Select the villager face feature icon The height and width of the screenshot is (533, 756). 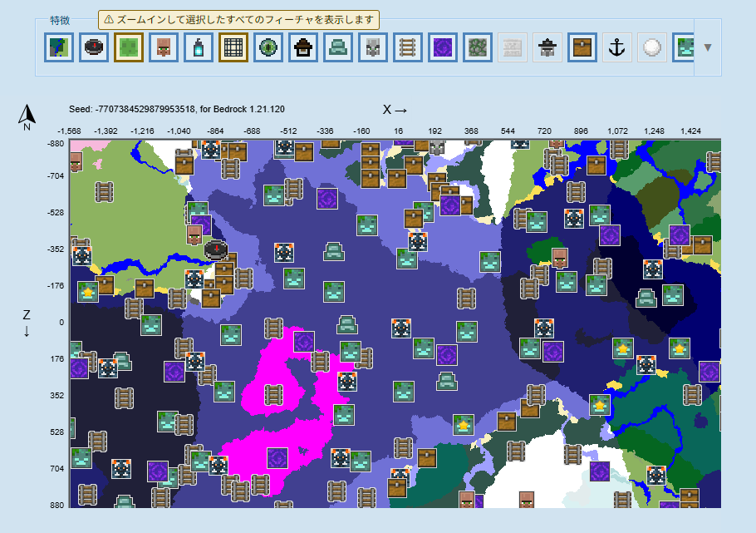coord(164,47)
